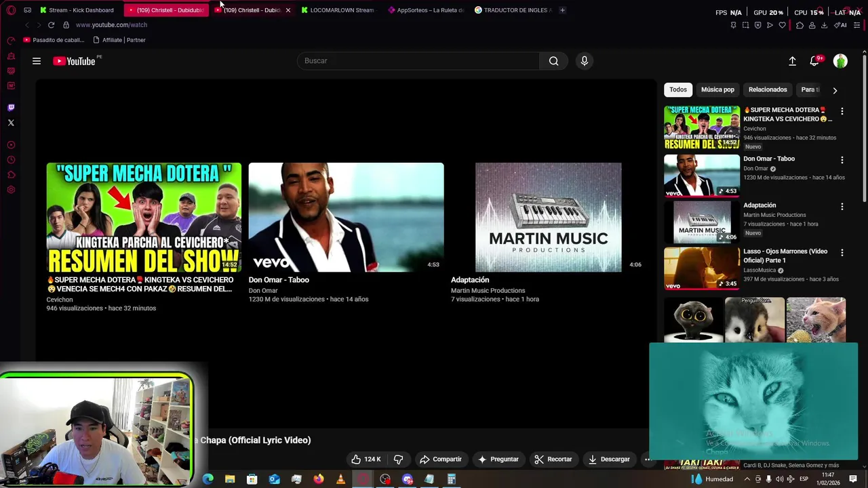Click the www.youtube.com/watch address bar
This screenshot has height=488, width=868.
pyautogui.click(x=111, y=25)
